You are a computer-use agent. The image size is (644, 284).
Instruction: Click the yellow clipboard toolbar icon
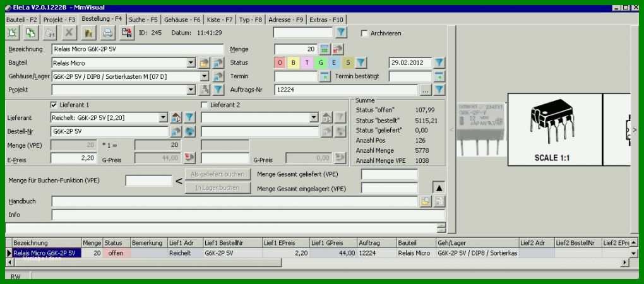pos(88,33)
